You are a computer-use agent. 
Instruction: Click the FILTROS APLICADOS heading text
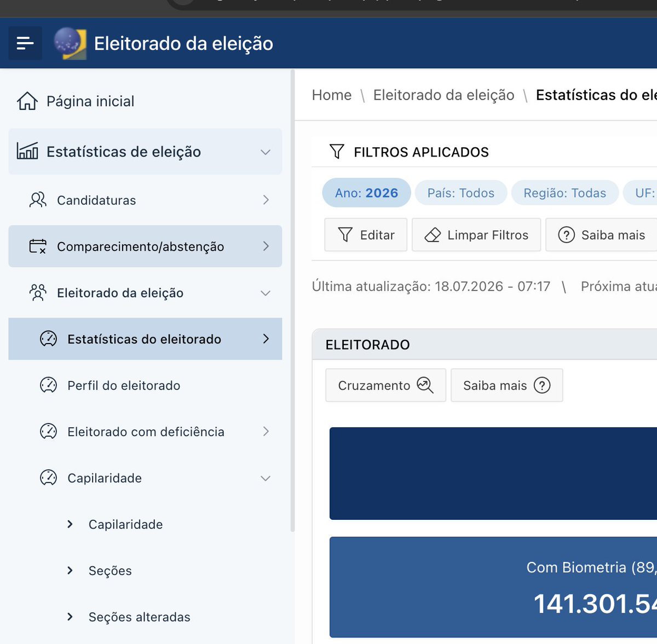[422, 152]
